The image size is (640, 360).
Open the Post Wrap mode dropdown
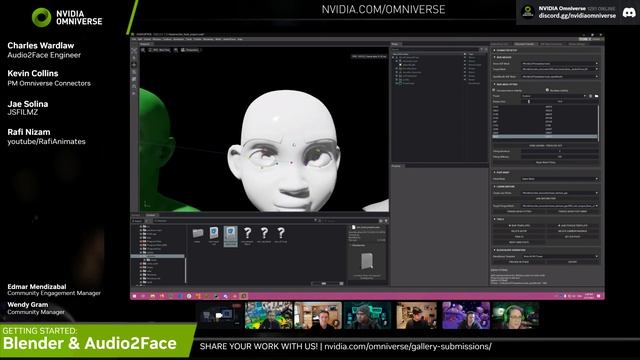(560, 179)
